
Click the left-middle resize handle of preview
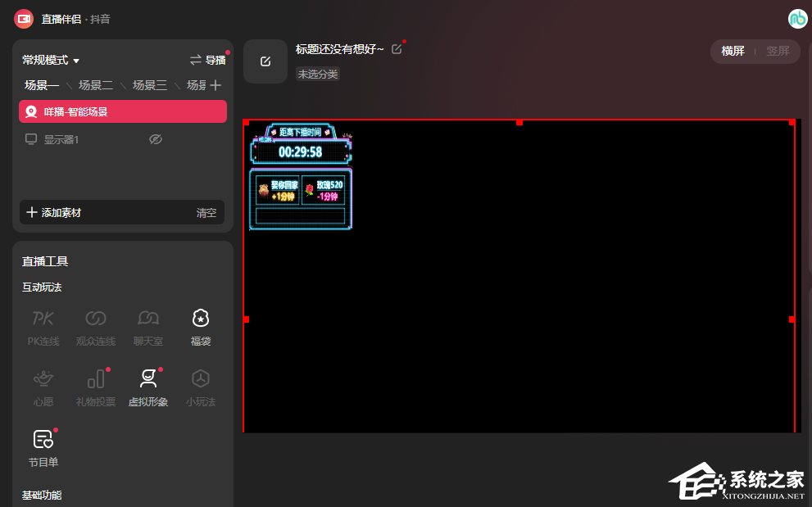click(x=246, y=319)
